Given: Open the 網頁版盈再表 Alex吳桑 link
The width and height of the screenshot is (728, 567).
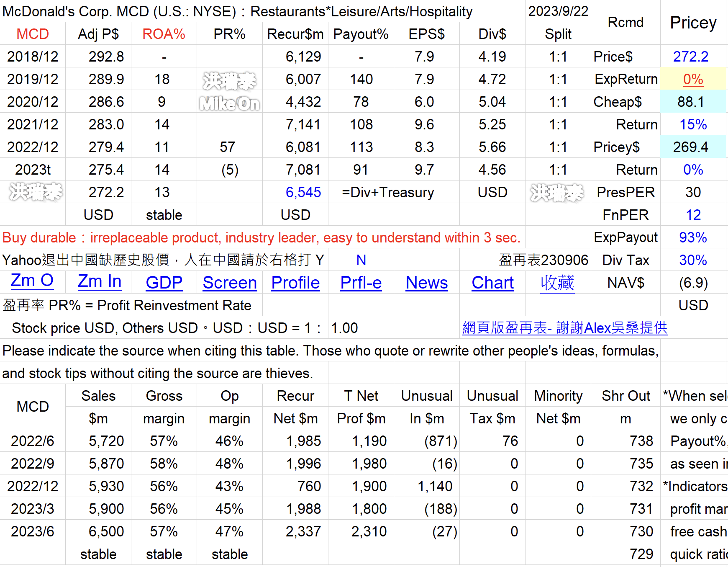Looking at the screenshot, I should tap(565, 328).
